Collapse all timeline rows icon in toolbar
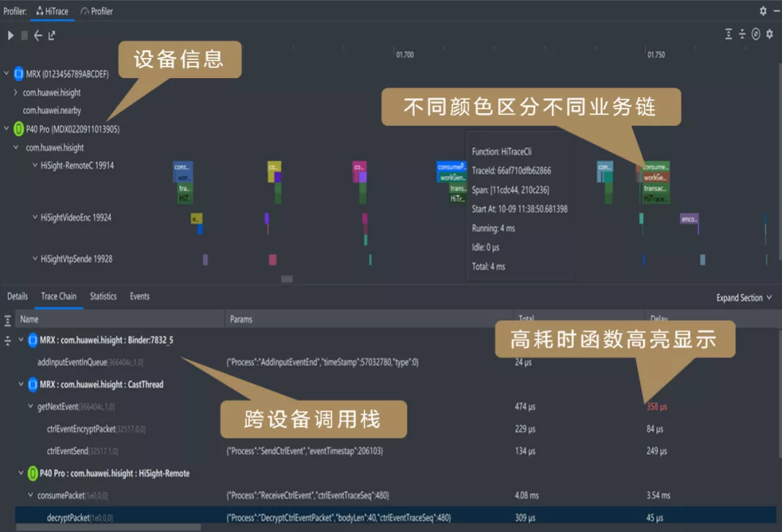This screenshot has height=532, width=782. 742,34
